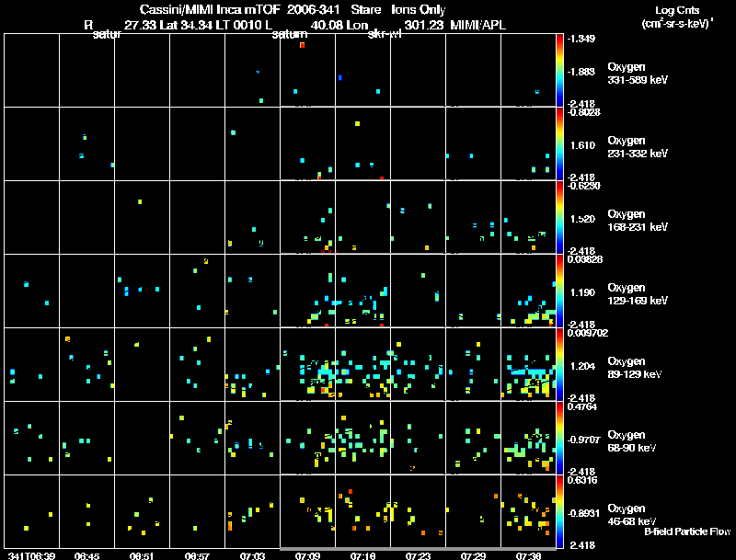The height and width of the screenshot is (560, 736).
Task: Click the '-0.6230' colorbar value
Action: click(583, 186)
